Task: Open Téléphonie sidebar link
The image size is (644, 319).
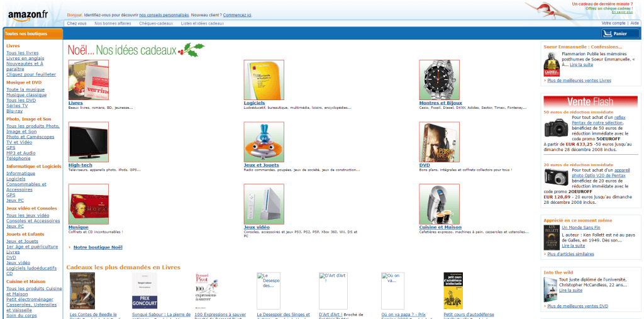Action: [x=18, y=159]
